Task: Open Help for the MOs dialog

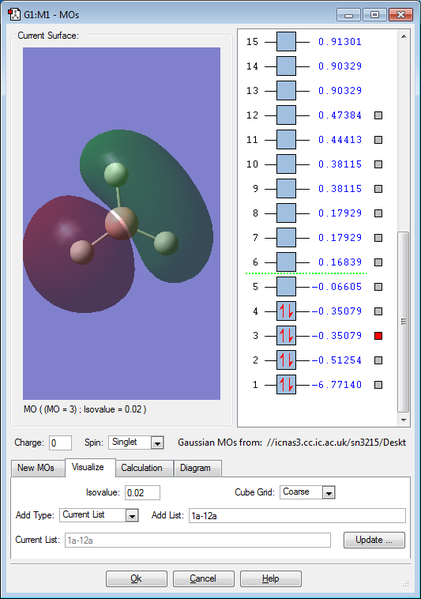Action: pos(271,579)
